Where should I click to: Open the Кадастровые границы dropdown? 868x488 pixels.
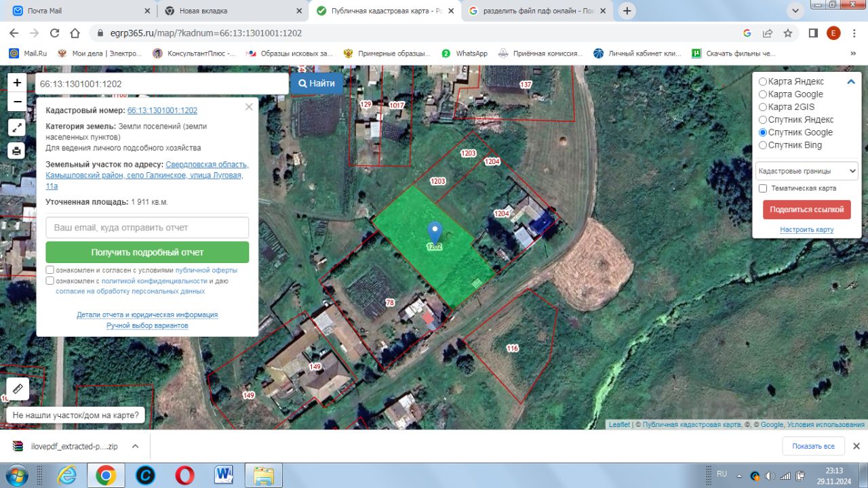[806, 171]
